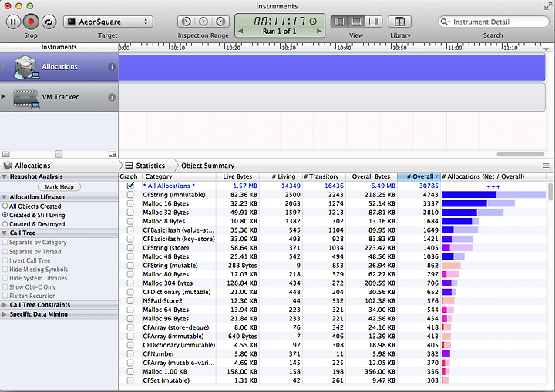Viewport: 555px width, 392px height.
Task: Check graph box for NSPathStore2
Action: click(130, 300)
